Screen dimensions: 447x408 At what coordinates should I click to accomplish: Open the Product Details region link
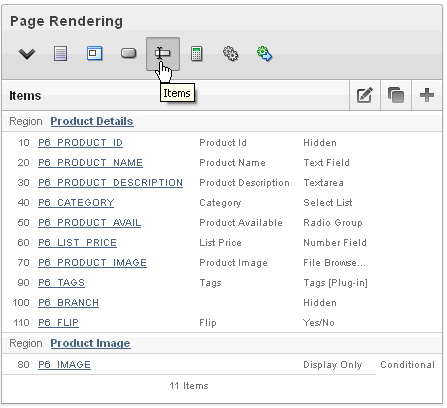92,121
